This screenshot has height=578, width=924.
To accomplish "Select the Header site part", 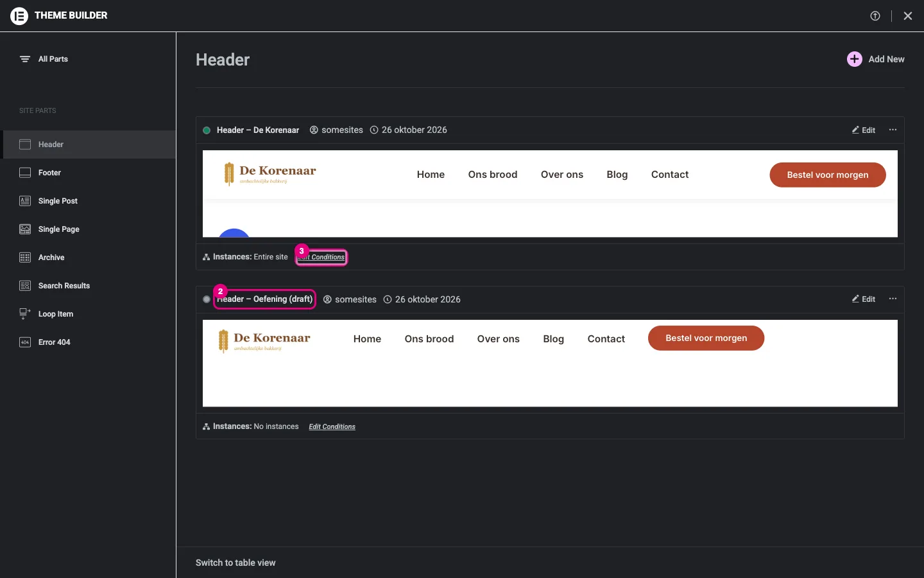I will click(x=89, y=144).
